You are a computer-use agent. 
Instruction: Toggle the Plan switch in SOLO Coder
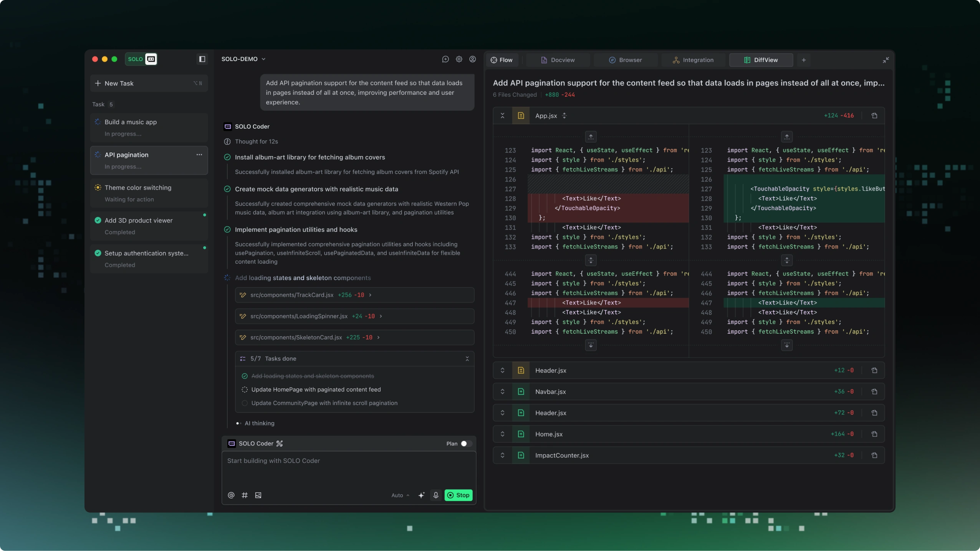pos(465,444)
